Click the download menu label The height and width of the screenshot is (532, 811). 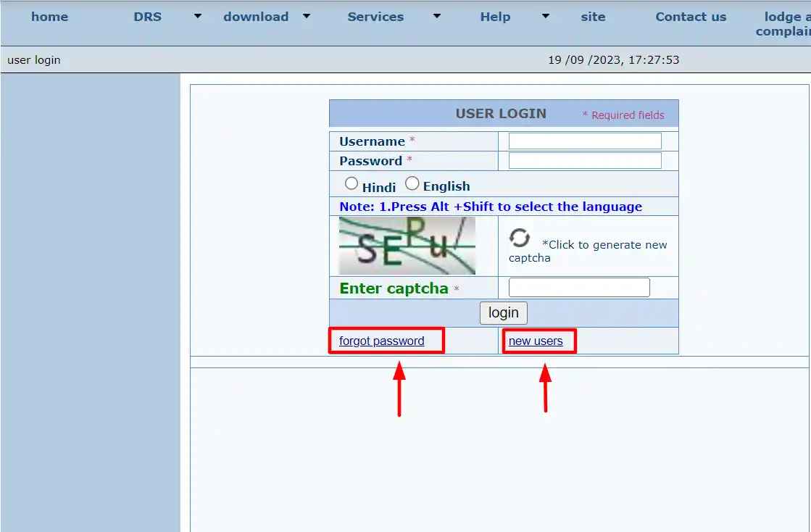click(x=256, y=17)
